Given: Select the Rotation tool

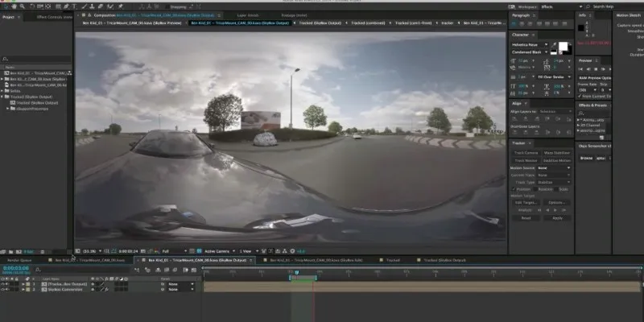Looking at the screenshot, I should pos(32,6).
